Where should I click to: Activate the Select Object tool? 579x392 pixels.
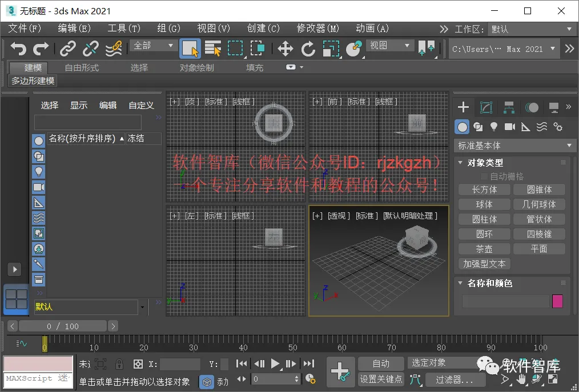190,49
